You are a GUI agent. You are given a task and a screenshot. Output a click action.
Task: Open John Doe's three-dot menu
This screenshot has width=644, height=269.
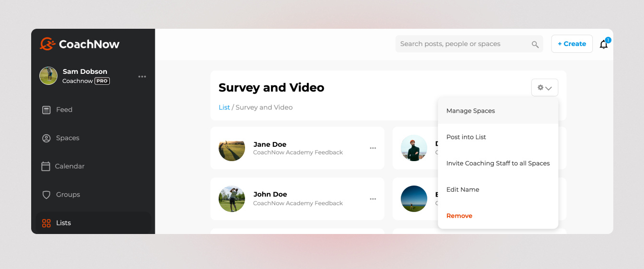pos(373,199)
